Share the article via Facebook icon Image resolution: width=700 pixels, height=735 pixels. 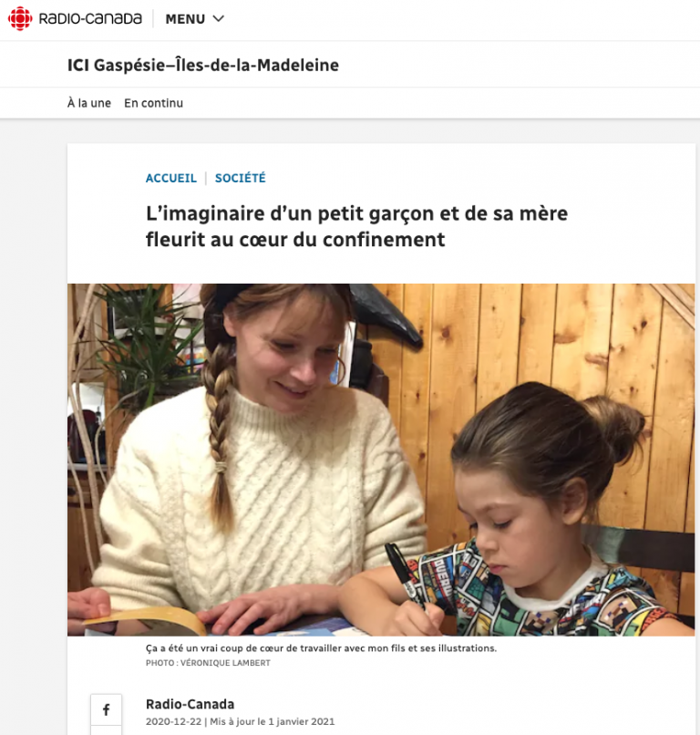tap(106, 709)
